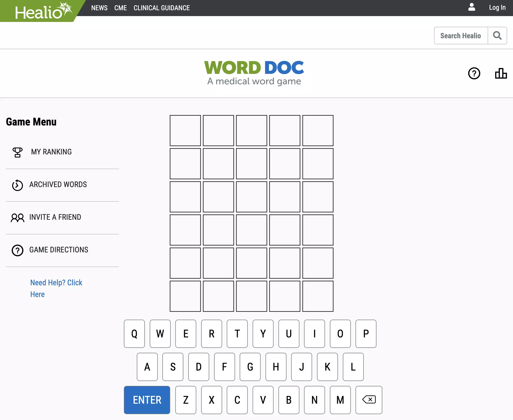Open the Clinical Guidance menu
Image resolution: width=513 pixels, height=420 pixels.
click(161, 8)
